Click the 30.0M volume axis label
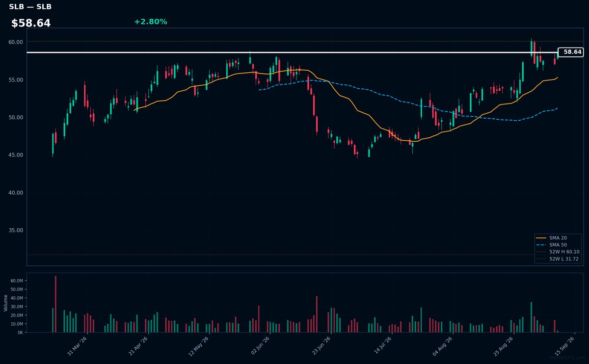The height and width of the screenshot is (364, 589). pos(17,307)
